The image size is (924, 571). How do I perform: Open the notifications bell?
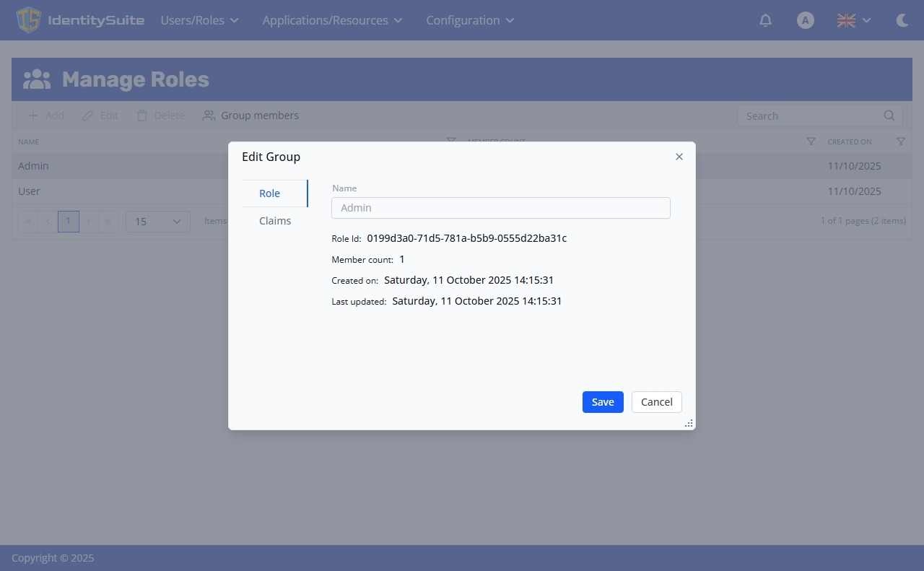pos(766,20)
